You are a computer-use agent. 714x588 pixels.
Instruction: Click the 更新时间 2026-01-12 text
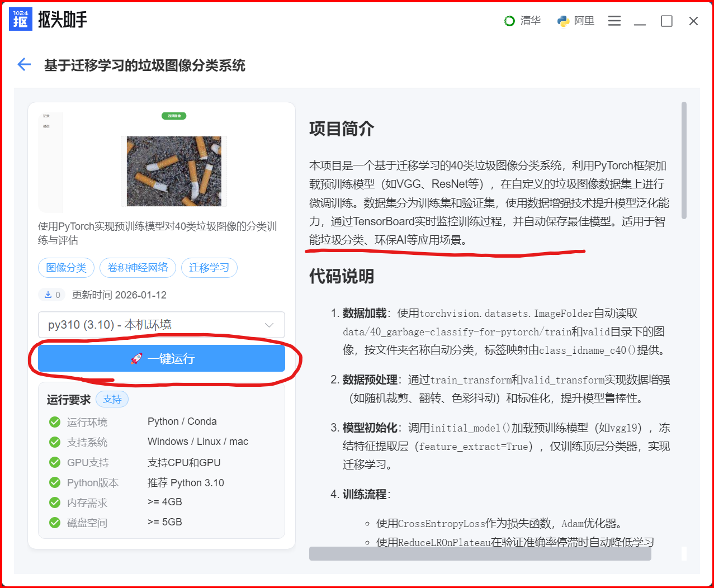point(119,295)
